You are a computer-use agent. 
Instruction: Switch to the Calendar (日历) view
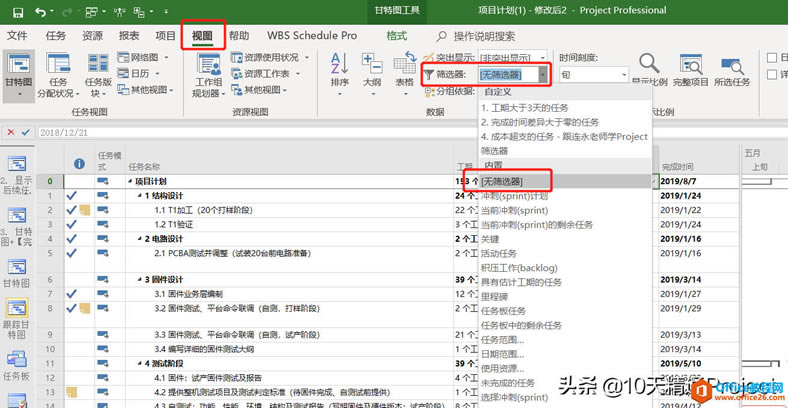[x=139, y=73]
